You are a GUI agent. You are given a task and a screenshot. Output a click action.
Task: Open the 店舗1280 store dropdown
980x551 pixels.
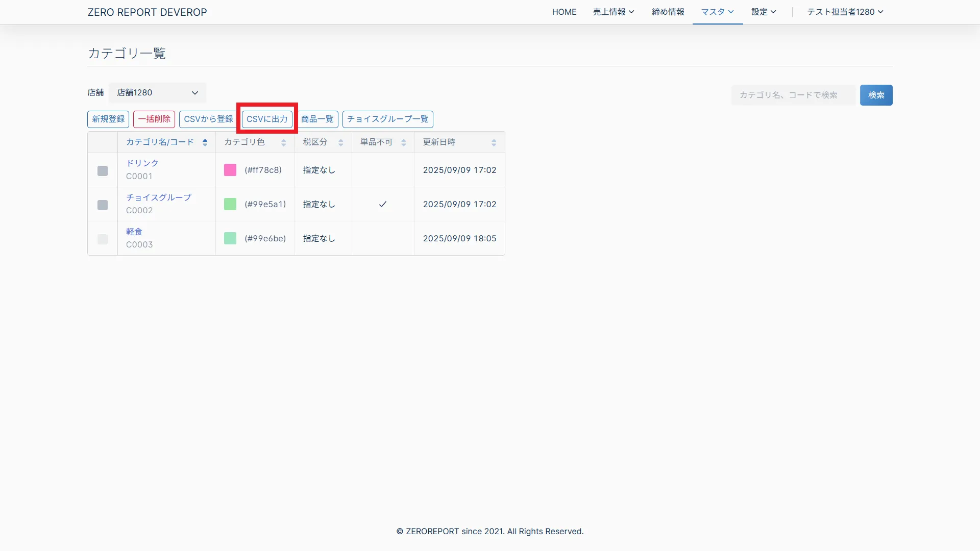(x=157, y=93)
